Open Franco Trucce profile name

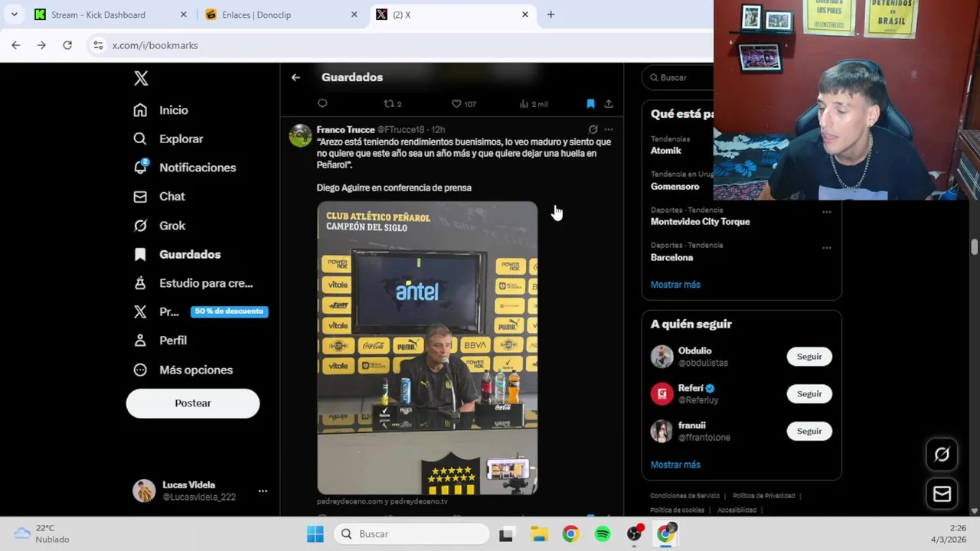[x=345, y=129]
